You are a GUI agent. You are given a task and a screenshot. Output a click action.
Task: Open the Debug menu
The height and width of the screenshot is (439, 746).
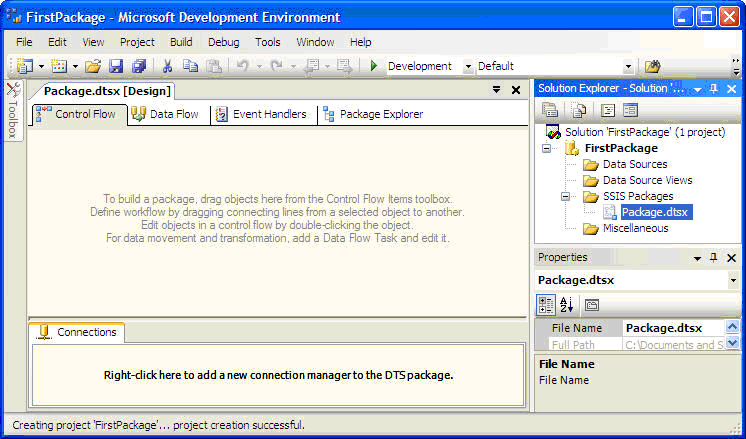tap(224, 42)
